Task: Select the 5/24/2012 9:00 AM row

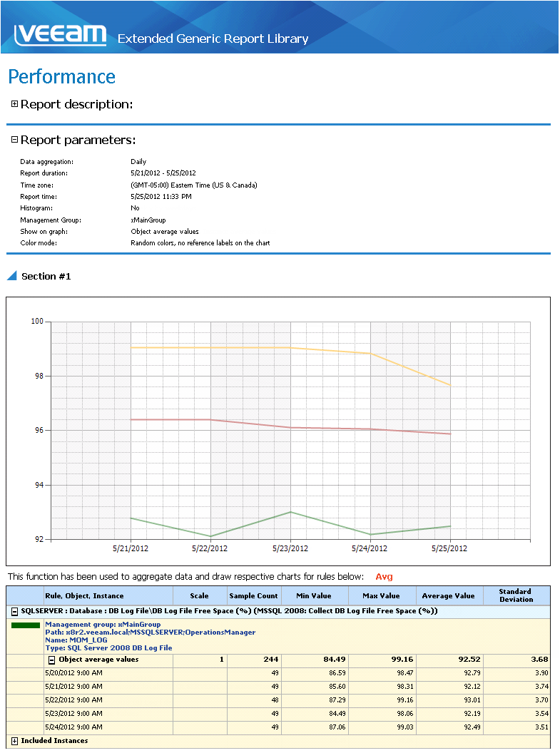Action: tap(278, 727)
